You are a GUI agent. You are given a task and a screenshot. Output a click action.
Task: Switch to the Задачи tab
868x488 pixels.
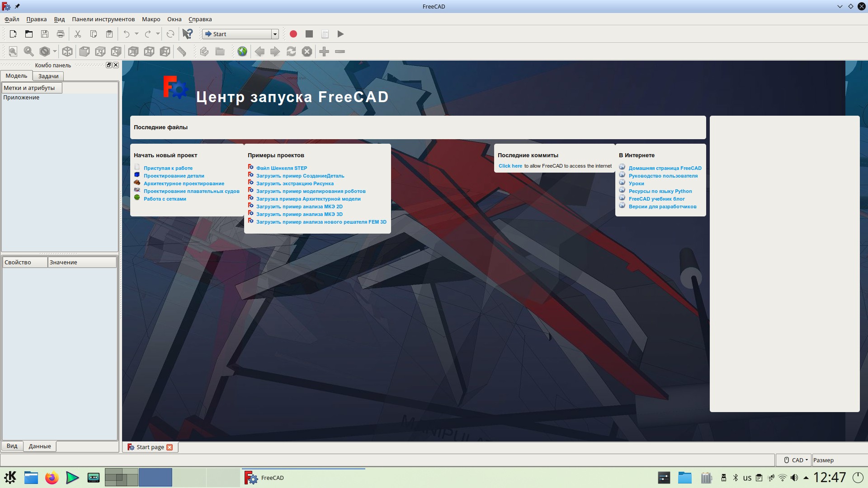tap(48, 76)
